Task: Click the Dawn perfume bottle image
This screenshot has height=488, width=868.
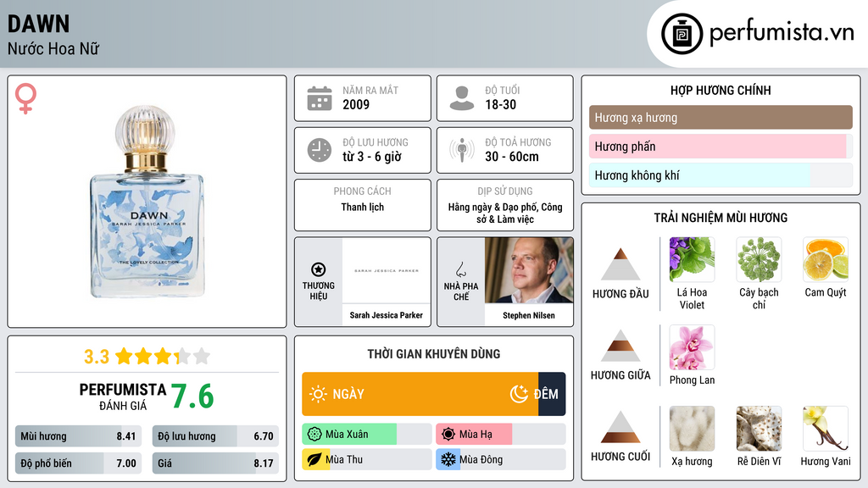Action: pos(147,202)
